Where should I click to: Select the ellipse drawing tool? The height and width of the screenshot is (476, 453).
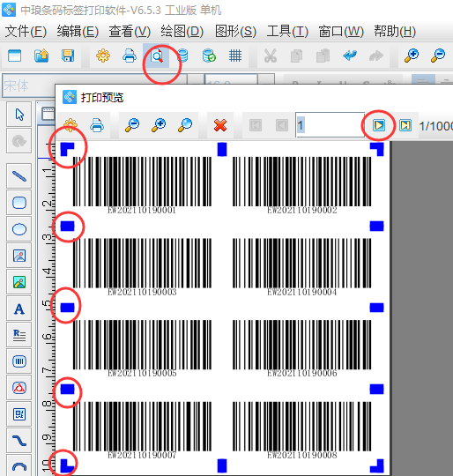[19, 229]
